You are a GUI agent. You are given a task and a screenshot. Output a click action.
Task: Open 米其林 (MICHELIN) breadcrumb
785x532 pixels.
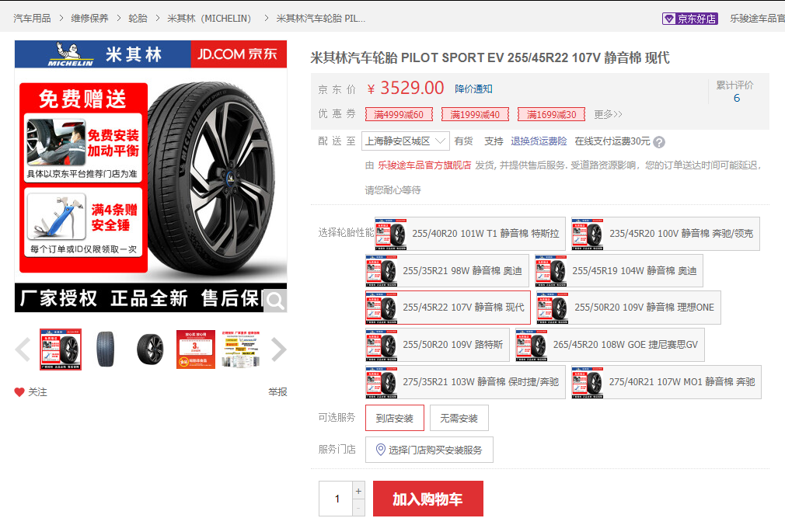coord(209,19)
